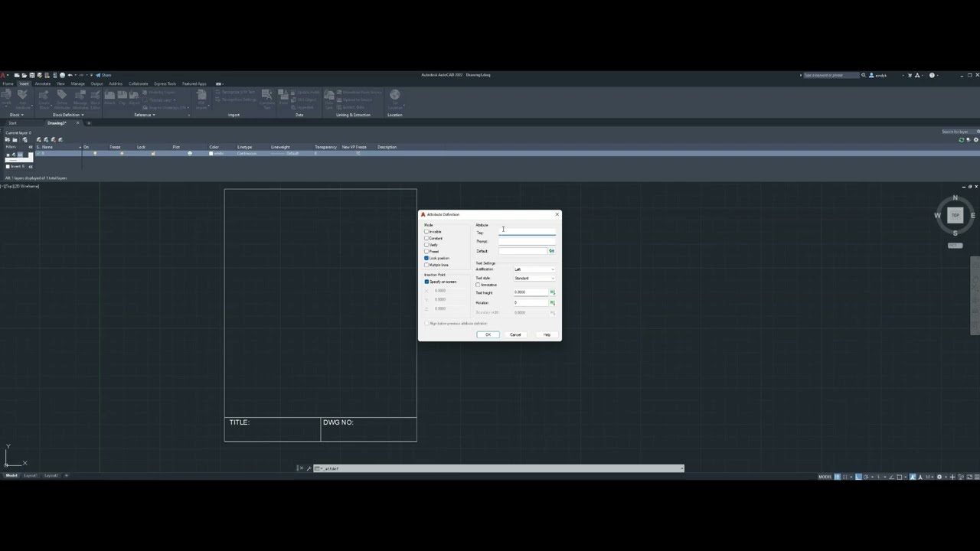Click the Block Editor ribbon icon

click(95, 98)
